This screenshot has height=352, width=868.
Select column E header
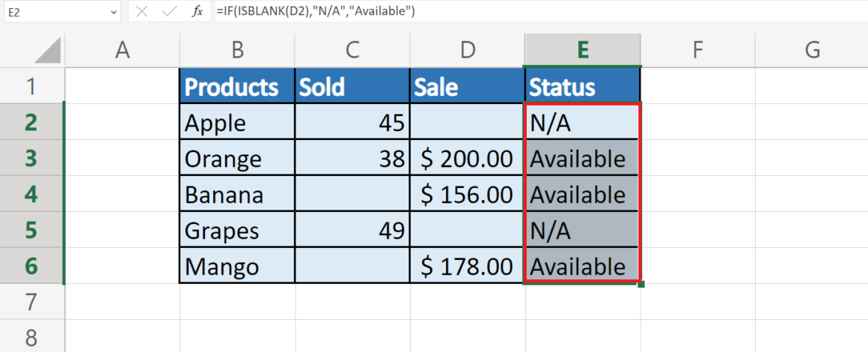(583, 50)
